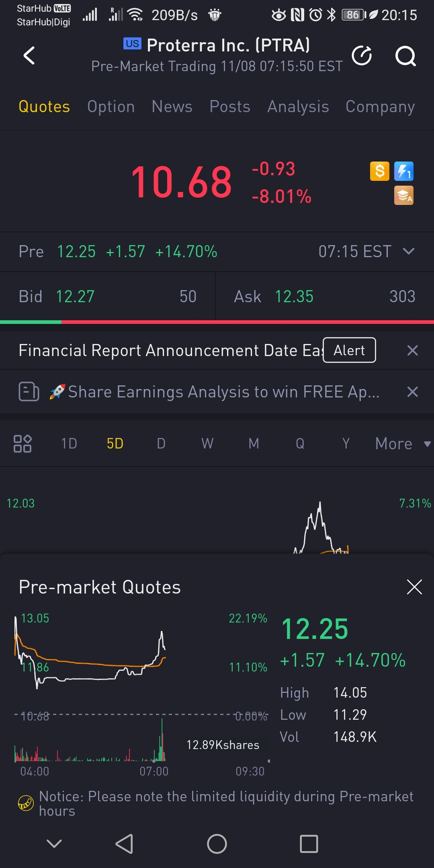The height and width of the screenshot is (868, 434).
Task: Close the Pre-market Quotes panel
Action: [x=414, y=587]
